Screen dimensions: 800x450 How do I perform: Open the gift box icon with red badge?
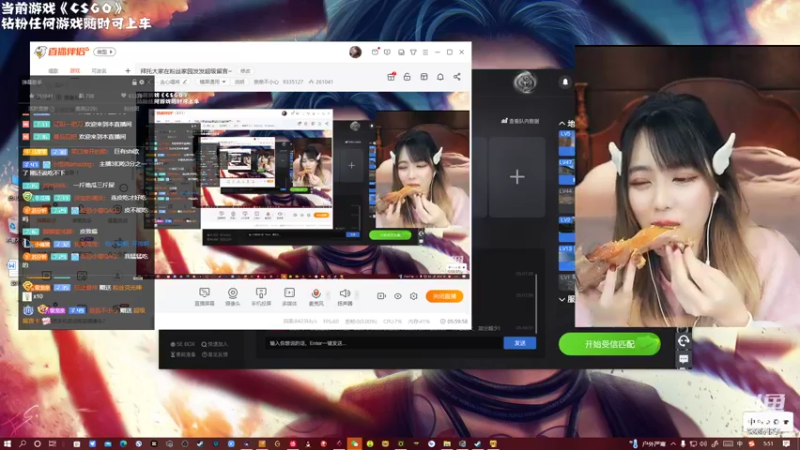(391, 77)
